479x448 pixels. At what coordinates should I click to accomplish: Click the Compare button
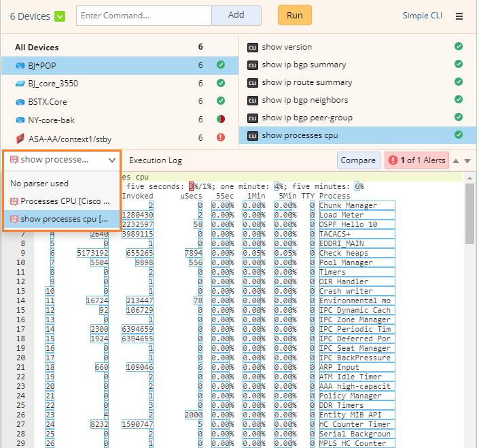(358, 160)
